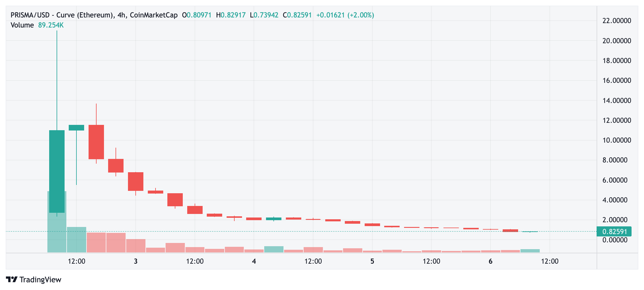Select the largest green volume bar
644x290 pixels.
[57, 222]
